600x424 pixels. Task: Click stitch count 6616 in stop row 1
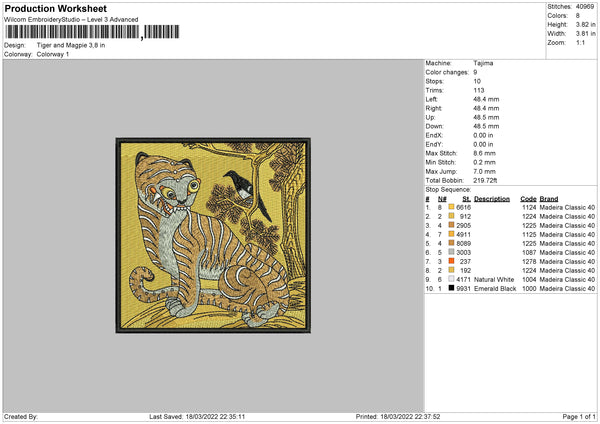point(463,207)
